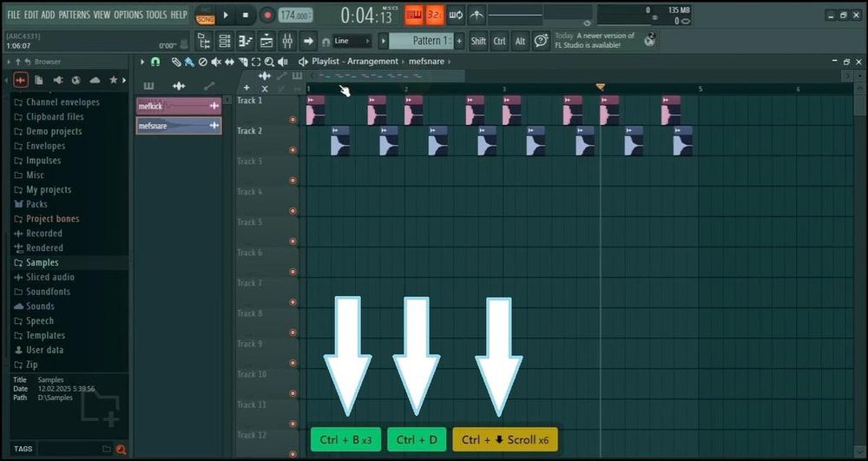Click the Record button
Viewport: 868px width, 461px height.
267,16
